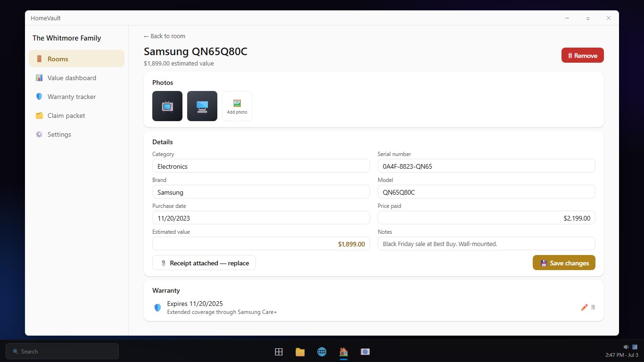Open the Rooms sidebar section

76,59
